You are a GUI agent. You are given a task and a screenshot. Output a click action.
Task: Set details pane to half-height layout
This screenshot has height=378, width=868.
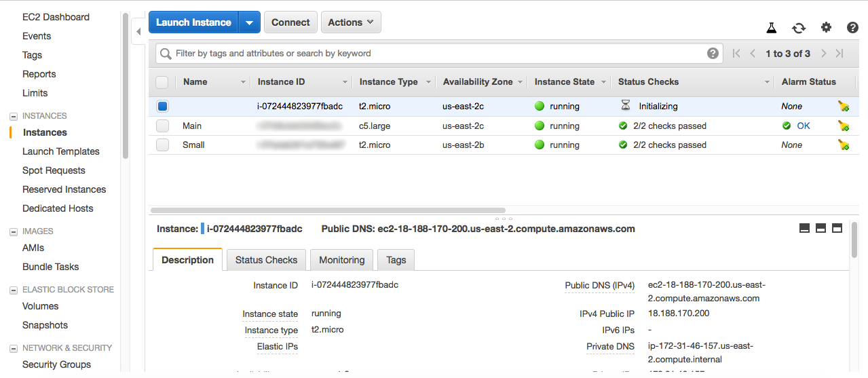820,228
